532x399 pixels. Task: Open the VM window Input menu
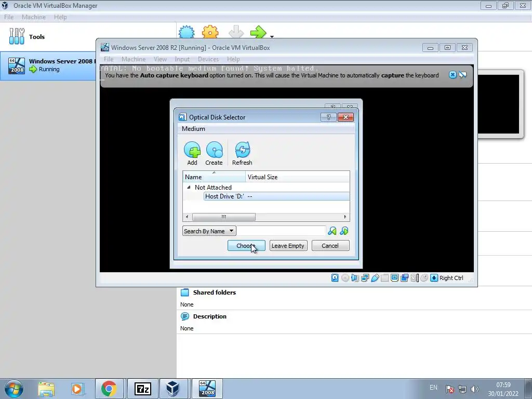click(182, 59)
